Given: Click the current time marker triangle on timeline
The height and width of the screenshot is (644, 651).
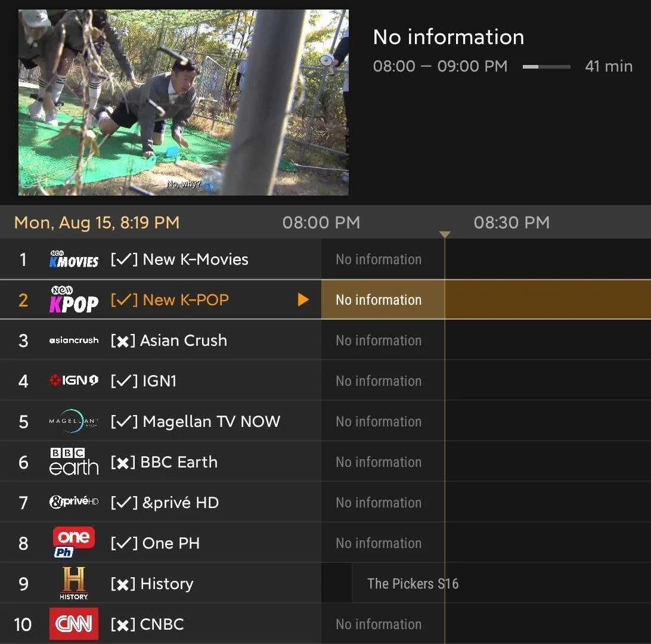Looking at the screenshot, I should (445, 234).
